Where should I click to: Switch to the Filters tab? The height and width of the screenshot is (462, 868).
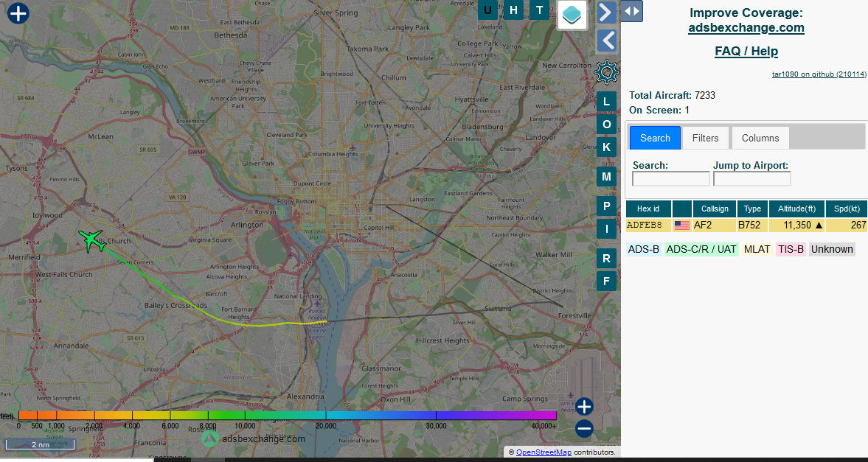click(x=705, y=138)
